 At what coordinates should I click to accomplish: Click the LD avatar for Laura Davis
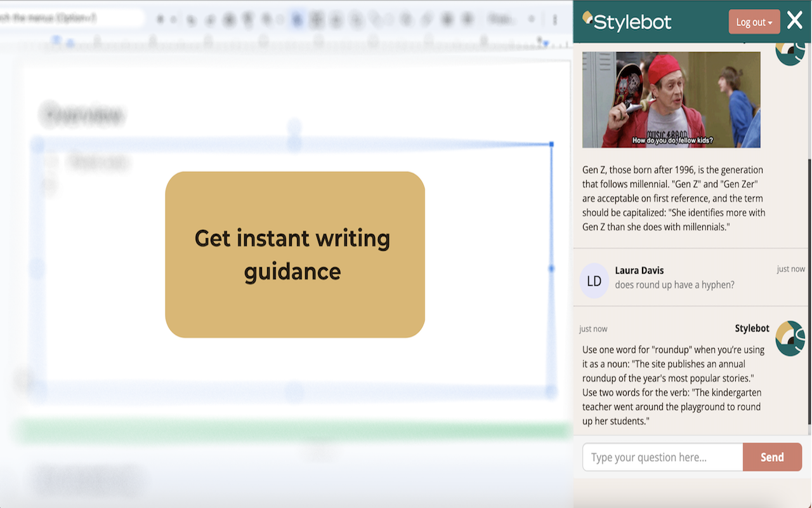594,281
